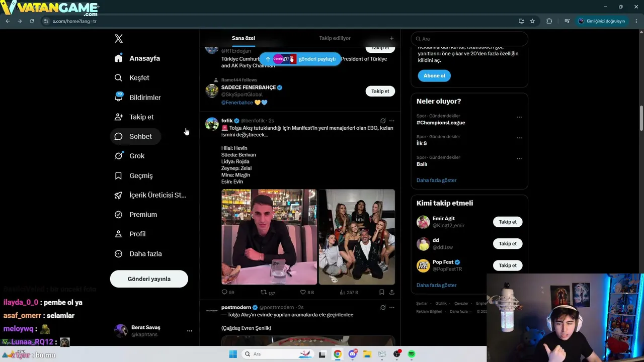This screenshot has height=362, width=644.
Task: Open Discord from the taskbar
Action: [x=353, y=354]
